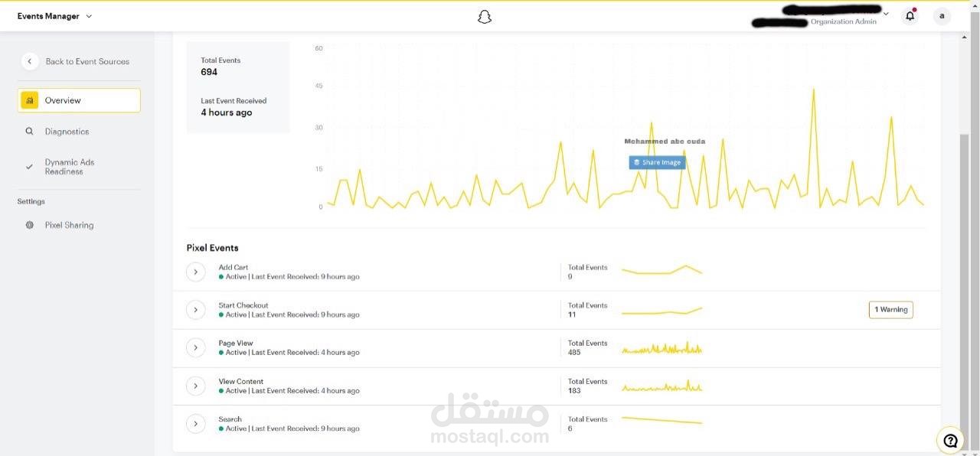Viewport: 980px width, 456px height.
Task: Click the Diagnostics magnifier icon
Action: 30,132
